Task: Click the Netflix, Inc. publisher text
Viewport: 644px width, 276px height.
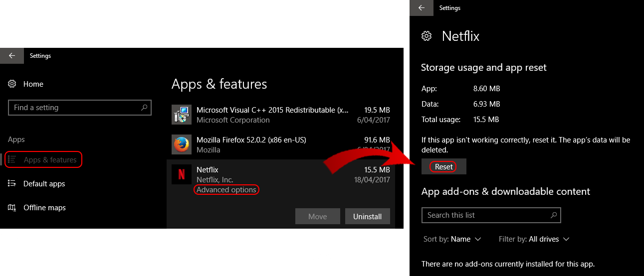Action: [x=215, y=180]
